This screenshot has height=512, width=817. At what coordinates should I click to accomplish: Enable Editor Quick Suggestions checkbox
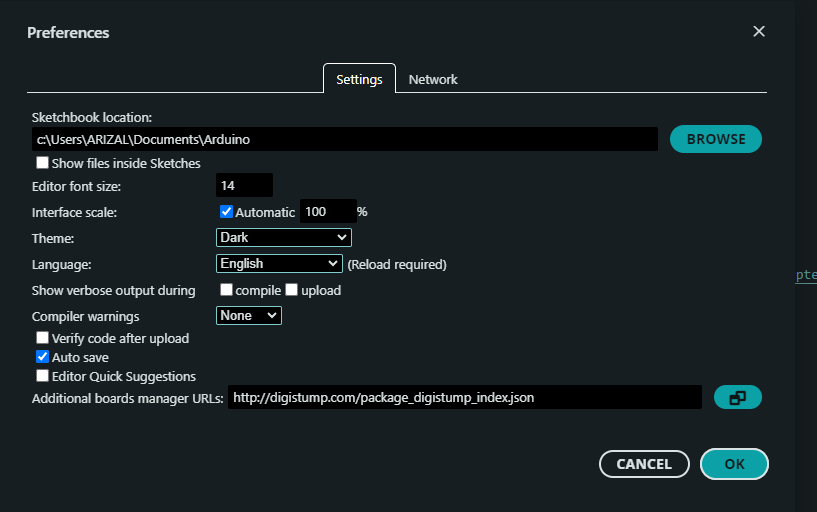42,376
